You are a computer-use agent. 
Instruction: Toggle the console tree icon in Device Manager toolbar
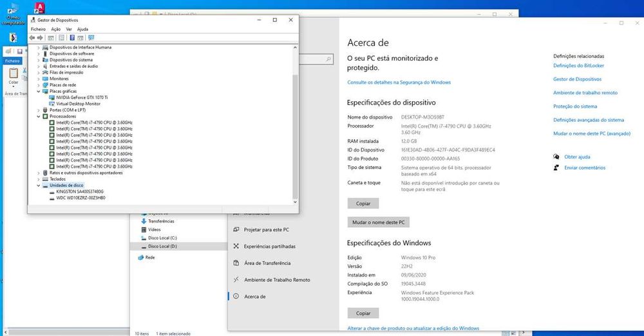(x=50, y=38)
